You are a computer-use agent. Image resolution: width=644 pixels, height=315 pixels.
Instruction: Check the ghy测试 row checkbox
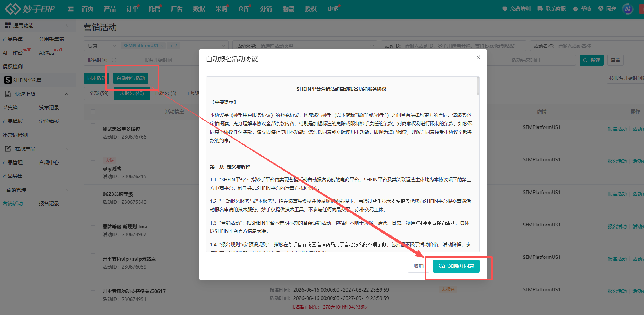93,158
